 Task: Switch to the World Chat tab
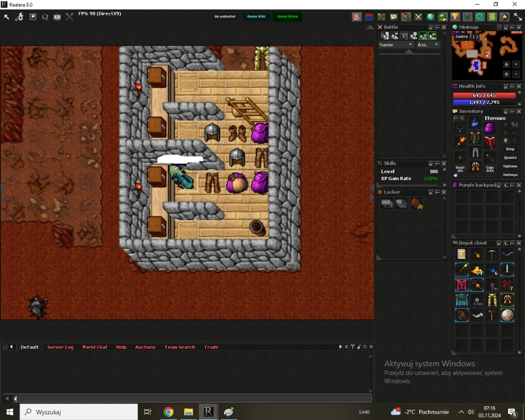tap(95, 347)
